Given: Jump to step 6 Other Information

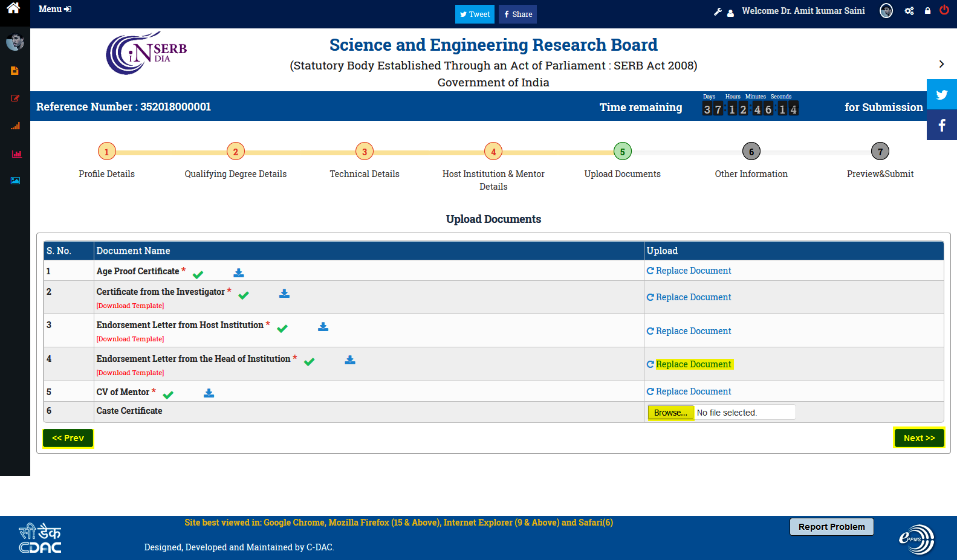Looking at the screenshot, I should click(751, 152).
